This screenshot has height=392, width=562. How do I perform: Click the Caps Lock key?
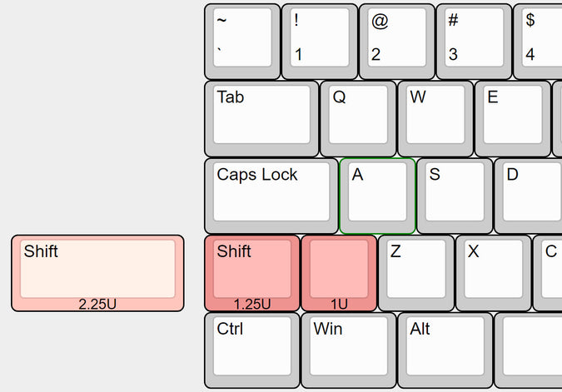click(271, 196)
